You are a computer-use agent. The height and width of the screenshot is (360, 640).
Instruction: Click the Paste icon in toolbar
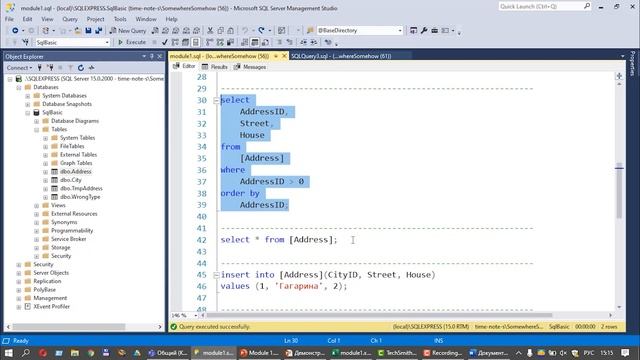(x=231, y=31)
